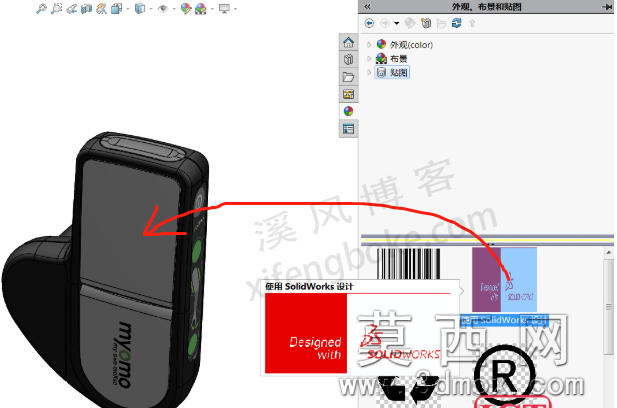Screen dimensions: 617x408
Task: Expand the Hide/Show Items dropdown arrow
Action: click(x=174, y=9)
